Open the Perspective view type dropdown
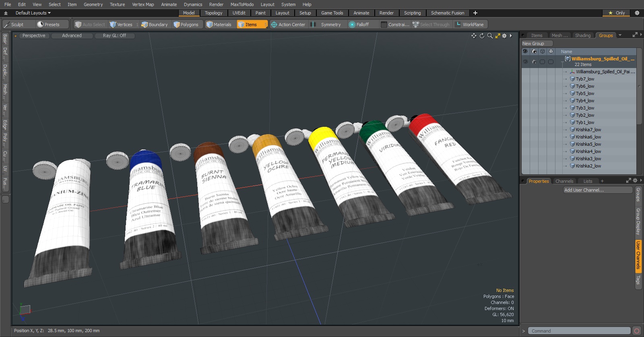Screen dimensions: 644x337 [x=34, y=36]
